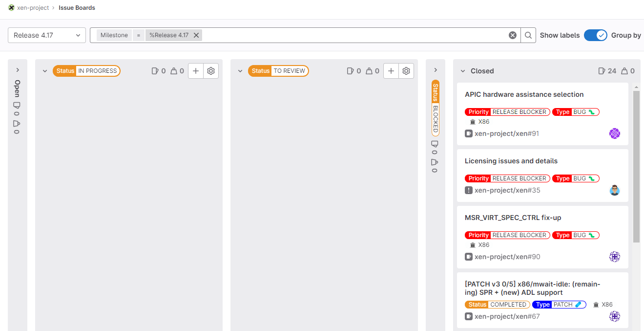Collapse the IN PROGRESS list
The width and height of the screenshot is (644, 331).
[45, 71]
